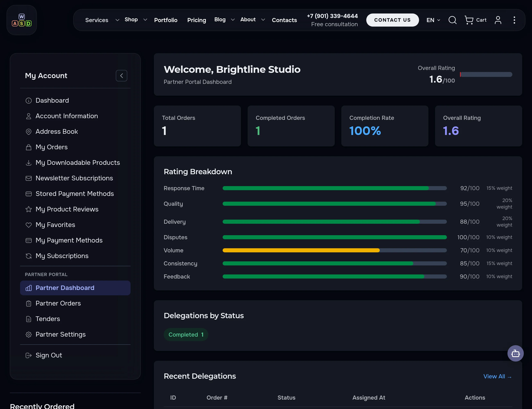Open the three-dot more options menu
Image resolution: width=532 pixels, height=409 pixels.
[x=514, y=20]
